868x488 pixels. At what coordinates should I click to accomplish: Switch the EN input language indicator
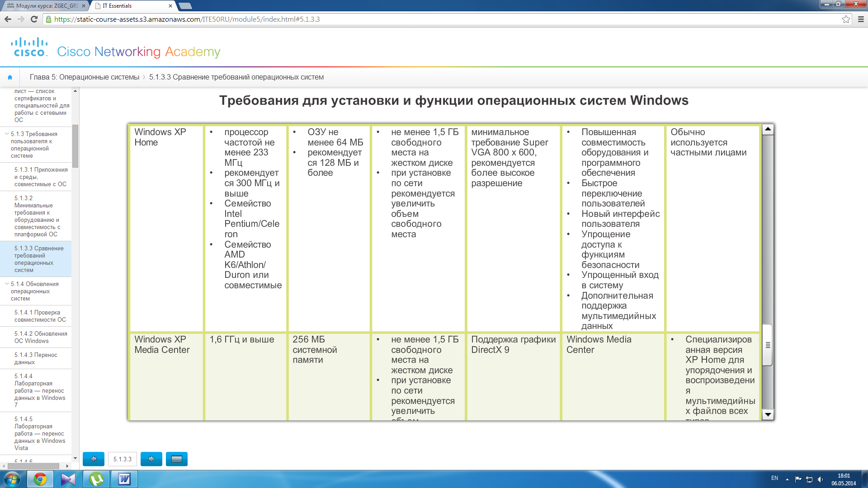click(774, 478)
